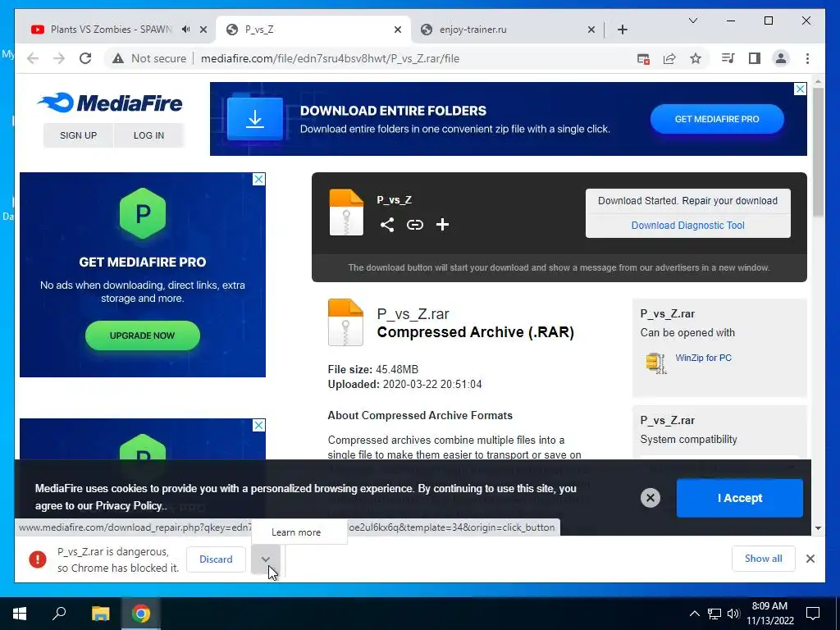The width and height of the screenshot is (840, 630).
Task: Close the top banner ad
Action: coord(800,89)
